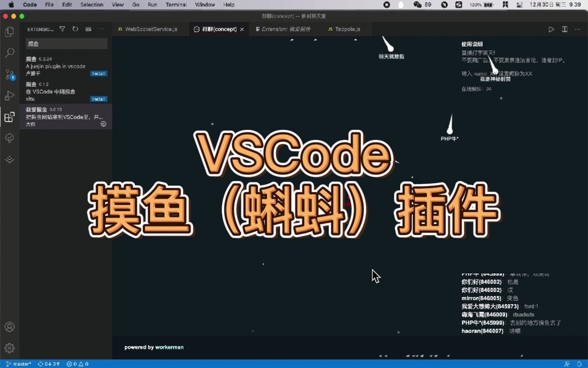Image resolution: width=588 pixels, height=368 pixels.
Task: Open Run and Debug view
Action: point(10,96)
